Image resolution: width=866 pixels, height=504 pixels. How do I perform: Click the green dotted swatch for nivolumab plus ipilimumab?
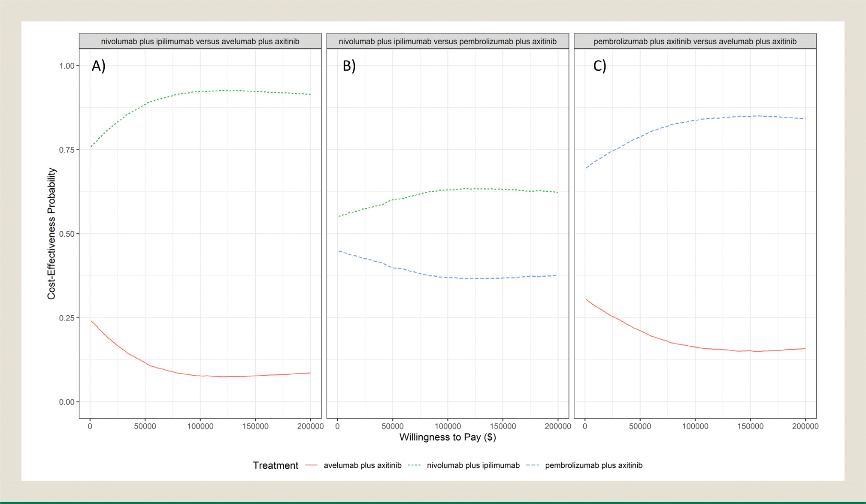tap(414, 465)
